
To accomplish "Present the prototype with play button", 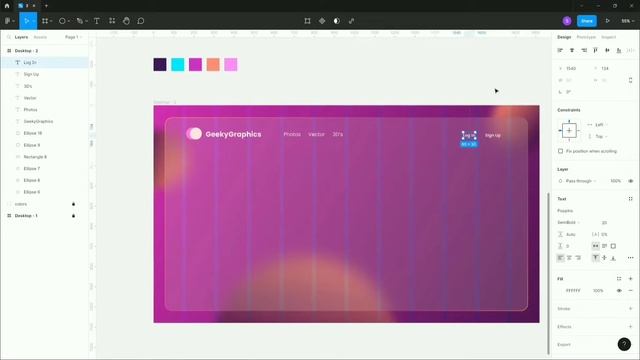I will [x=608, y=21].
